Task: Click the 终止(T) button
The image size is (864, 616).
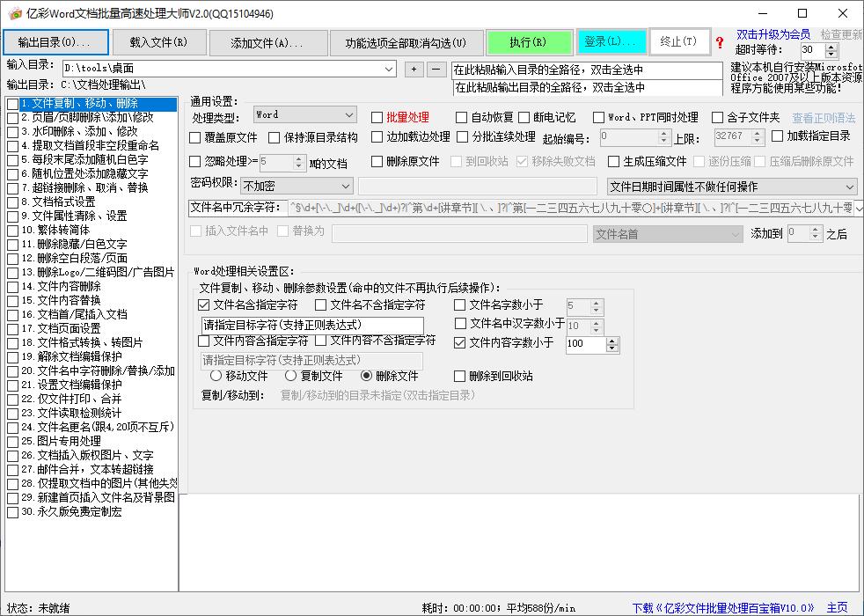Action: click(x=679, y=42)
